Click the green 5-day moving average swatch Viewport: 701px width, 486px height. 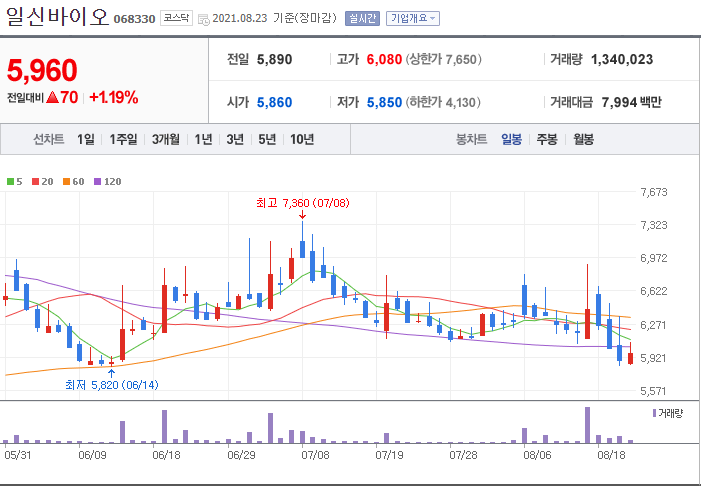(x=10, y=182)
